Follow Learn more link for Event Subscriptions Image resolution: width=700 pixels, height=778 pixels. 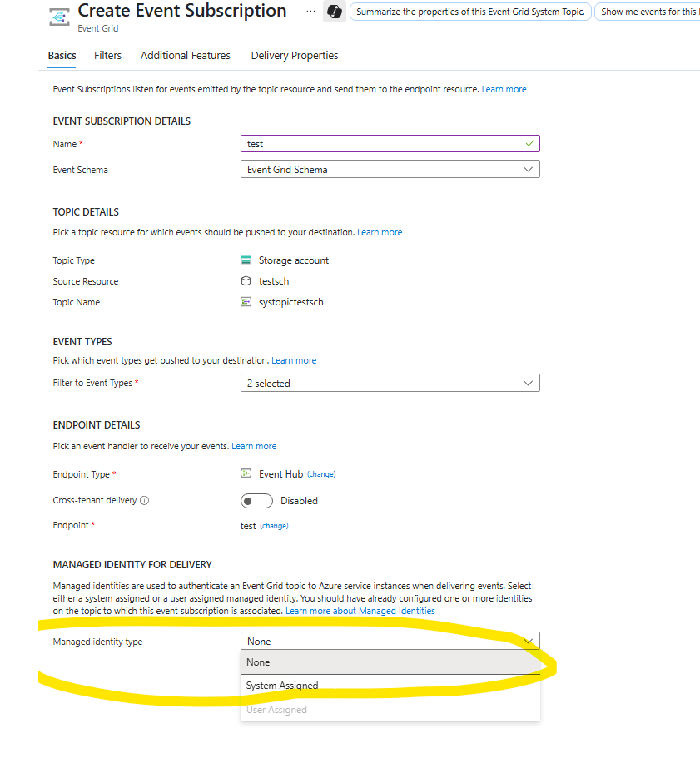(504, 89)
